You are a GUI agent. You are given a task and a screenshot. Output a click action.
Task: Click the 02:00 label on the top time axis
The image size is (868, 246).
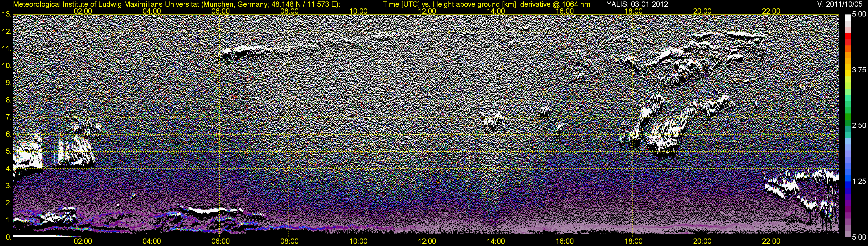pos(83,11)
